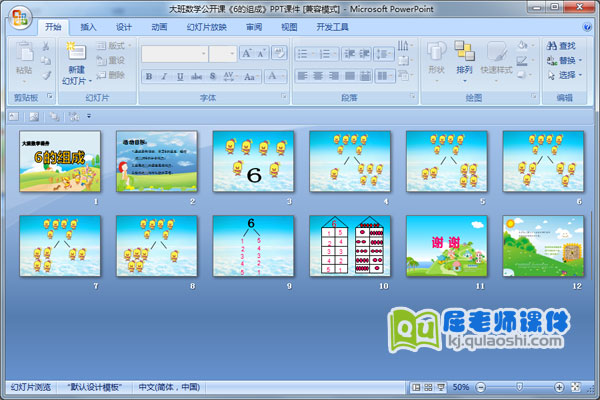
Task: Switch to normal view from status bar
Action: click(416, 387)
